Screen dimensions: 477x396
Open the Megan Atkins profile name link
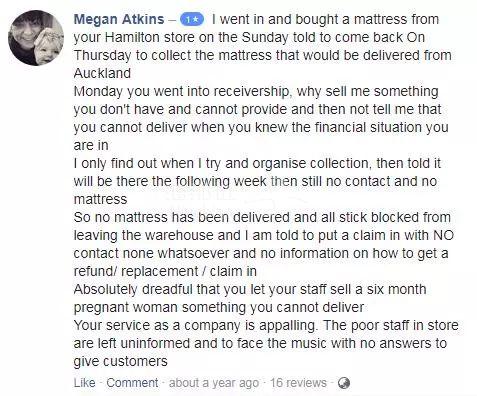119,19
